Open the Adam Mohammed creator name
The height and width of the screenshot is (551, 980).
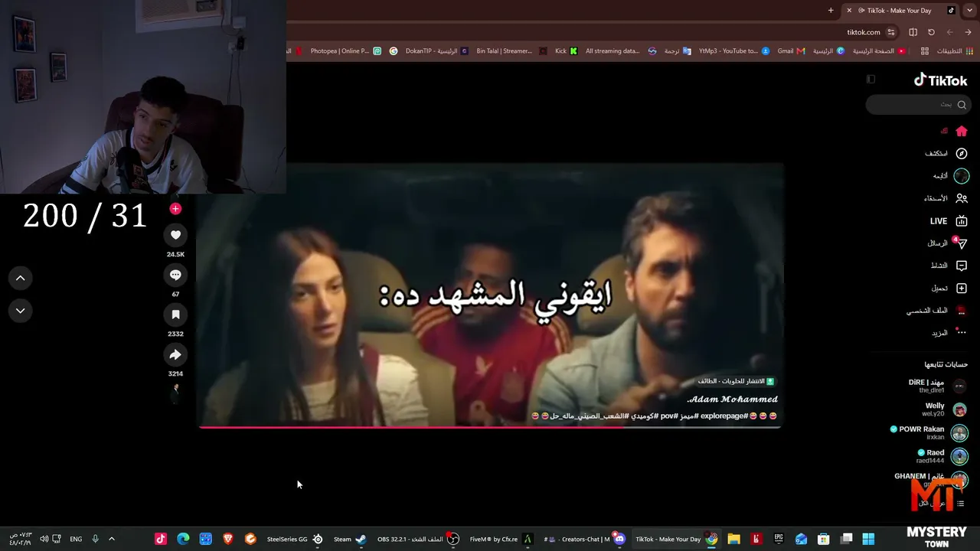coord(733,399)
